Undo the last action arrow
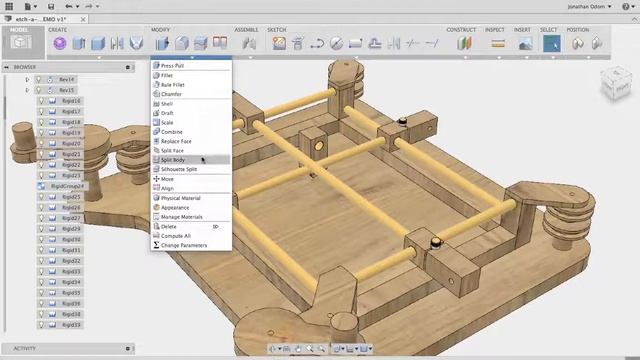This screenshot has height=360, width=640. pos(69,6)
